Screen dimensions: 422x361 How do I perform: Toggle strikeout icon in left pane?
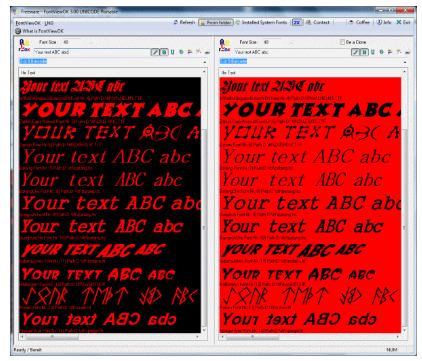click(x=181, y=52)
